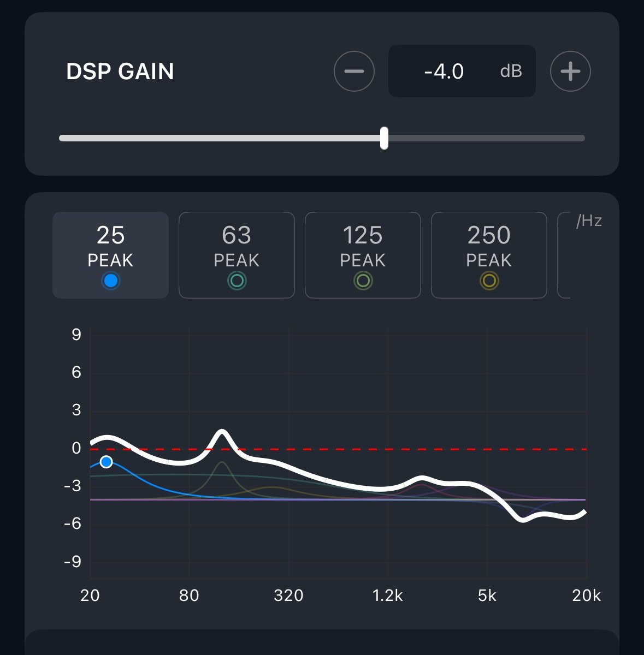Click the yellow circle under 250 PEAK
Screen dimensions: 644x655
click(489, 281)
